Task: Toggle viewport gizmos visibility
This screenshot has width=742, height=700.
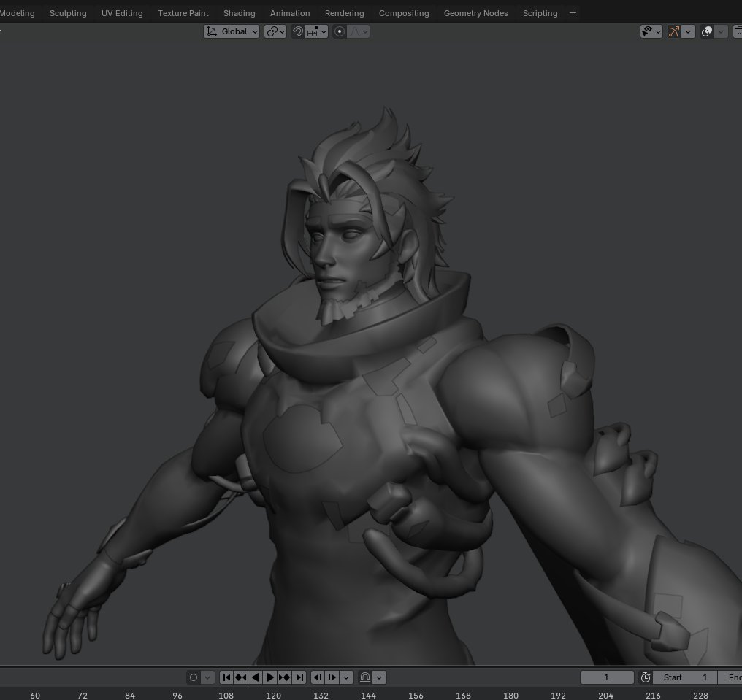Action: coord(673,31)
